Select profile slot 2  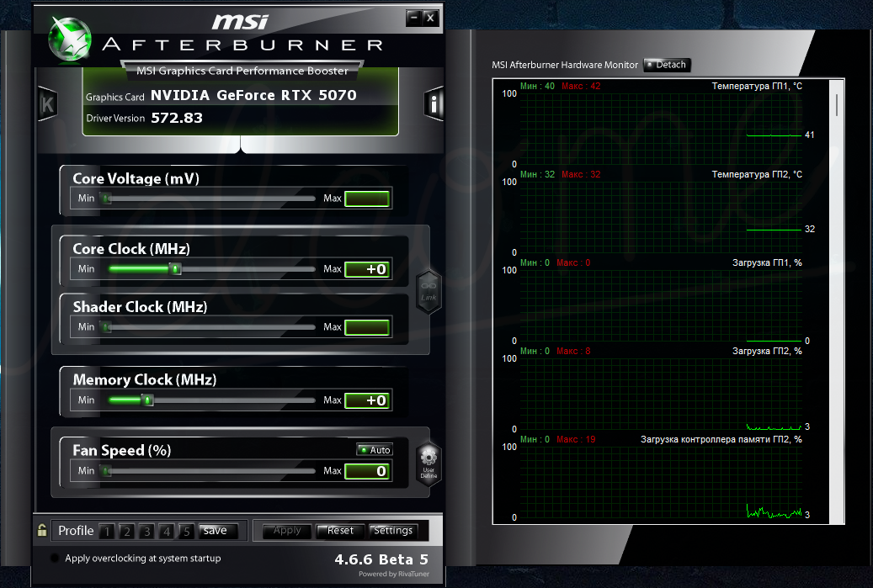coord(127,532)
